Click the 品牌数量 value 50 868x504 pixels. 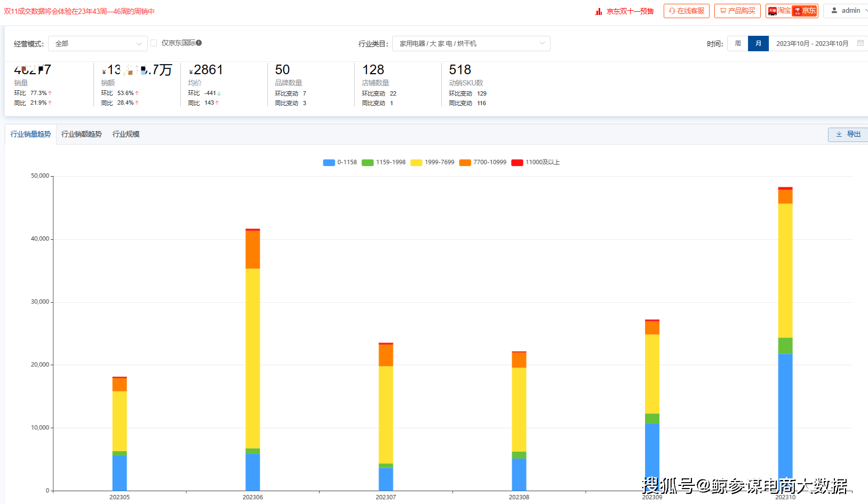[282, 70]
